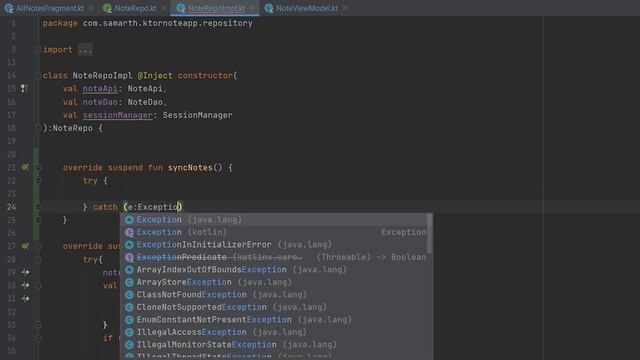Click the icon beside ExceptionPredicate
The image size is (640, 360).
pos(129,257)
